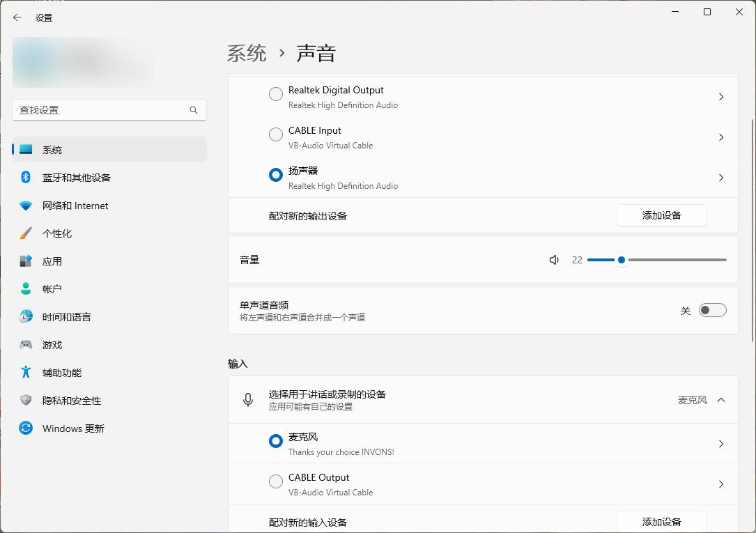This screenshot has height=533, width=756.
Task: Enable 单声道音频 toggle
Action: [x=712, y=309]
